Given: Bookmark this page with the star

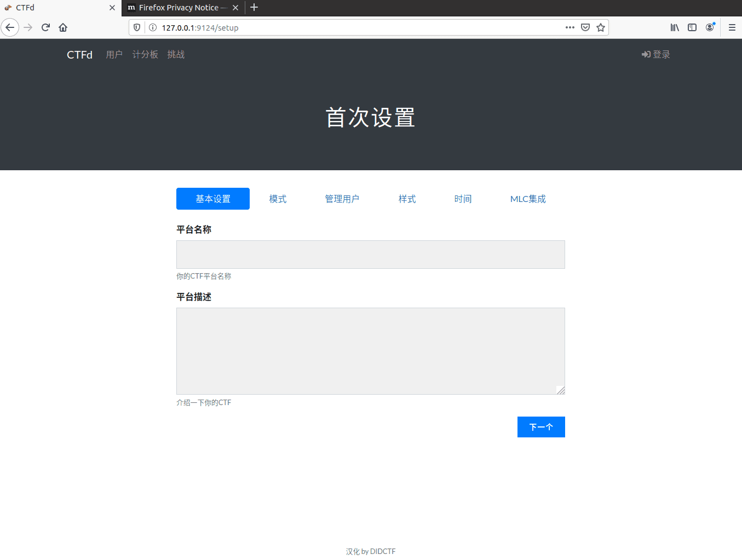Looking at the screenshot, I should (x=601, y=27).
